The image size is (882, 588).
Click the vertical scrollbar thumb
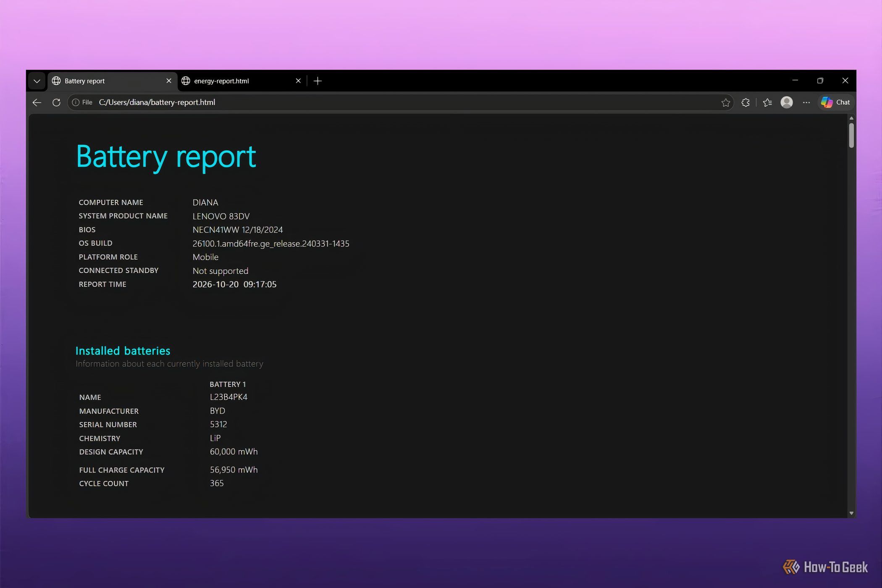point(851,135)
